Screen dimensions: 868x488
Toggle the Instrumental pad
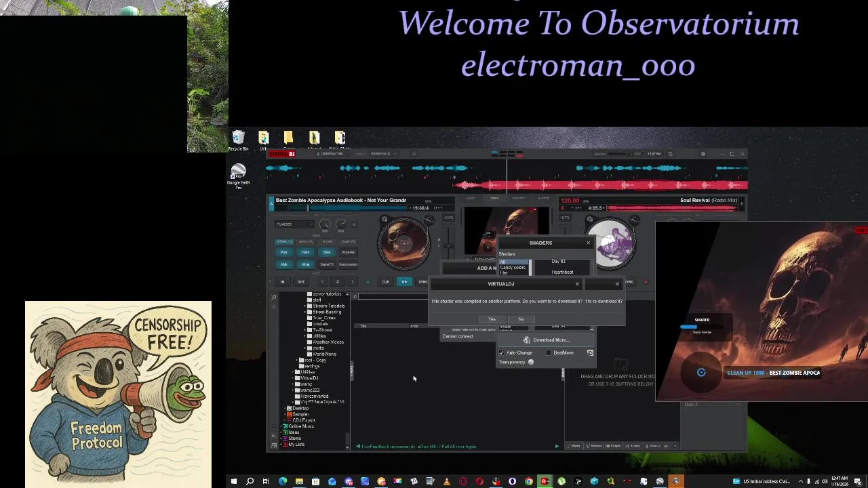click(348, 264)
